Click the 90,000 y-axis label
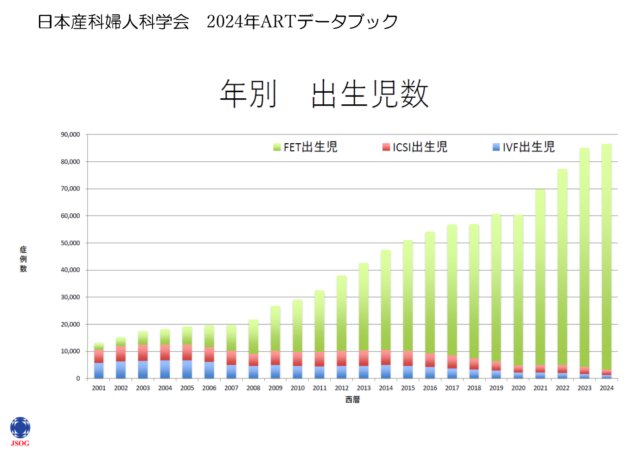The width and height of the screenshot is (644, 452). (x=70, y=134)
